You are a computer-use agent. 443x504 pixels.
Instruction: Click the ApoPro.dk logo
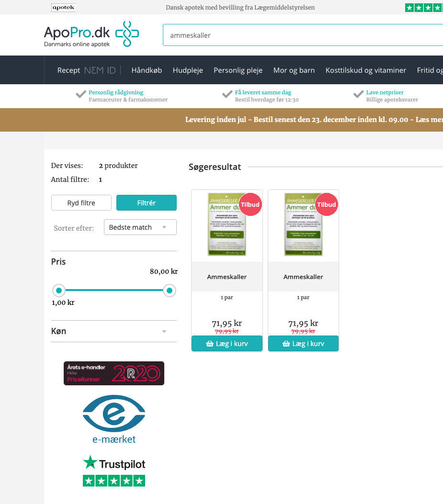pos(91,35)
